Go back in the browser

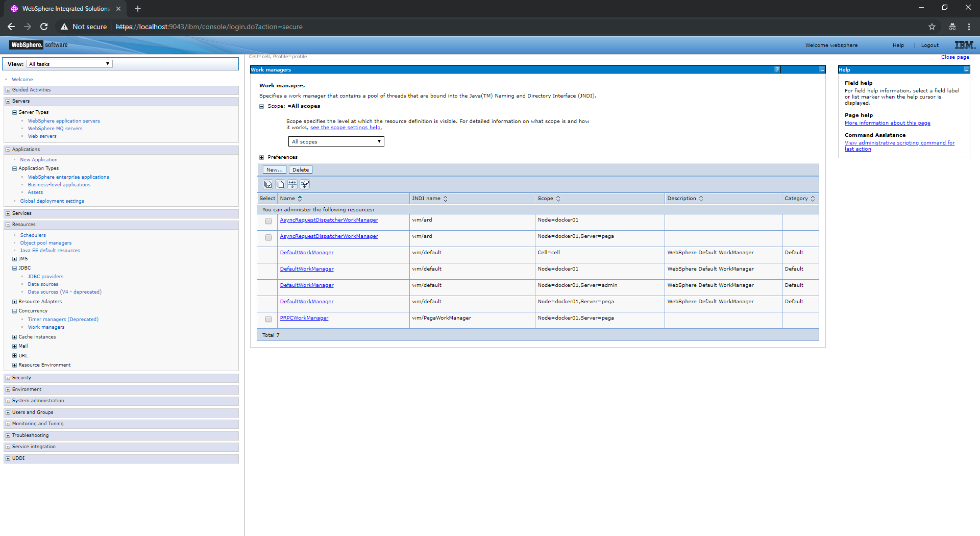(11, 27)
